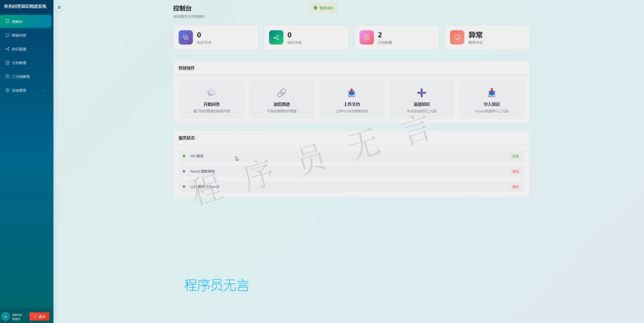Open 文档管理 sidebar menu item

[19, 63]
